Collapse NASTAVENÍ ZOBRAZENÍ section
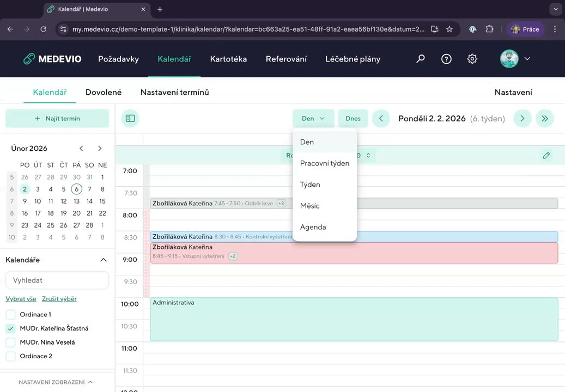Image resolution: width=565 pixels, height=392 pixels. [56, 382]
